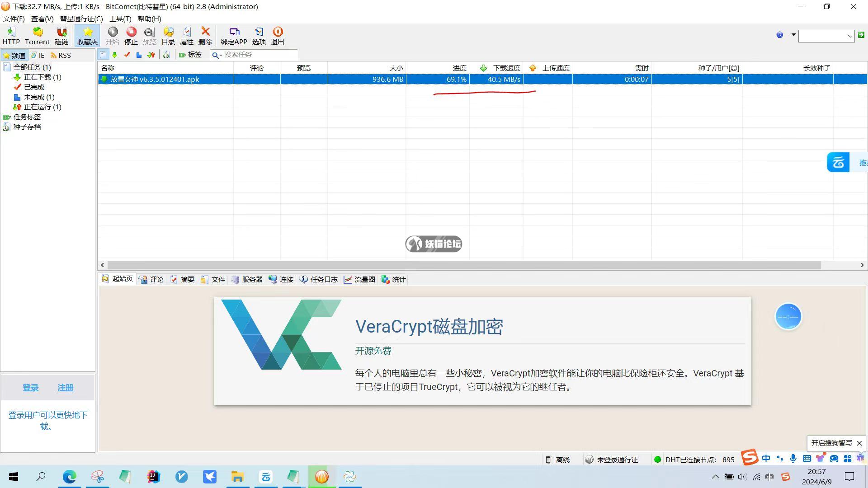Open the 评论 bottom tab

[152, 279]
